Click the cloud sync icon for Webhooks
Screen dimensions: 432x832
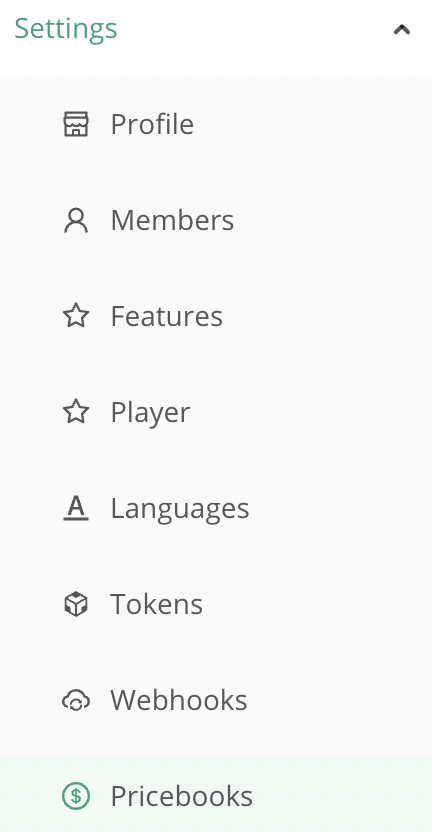click(76, 700)
